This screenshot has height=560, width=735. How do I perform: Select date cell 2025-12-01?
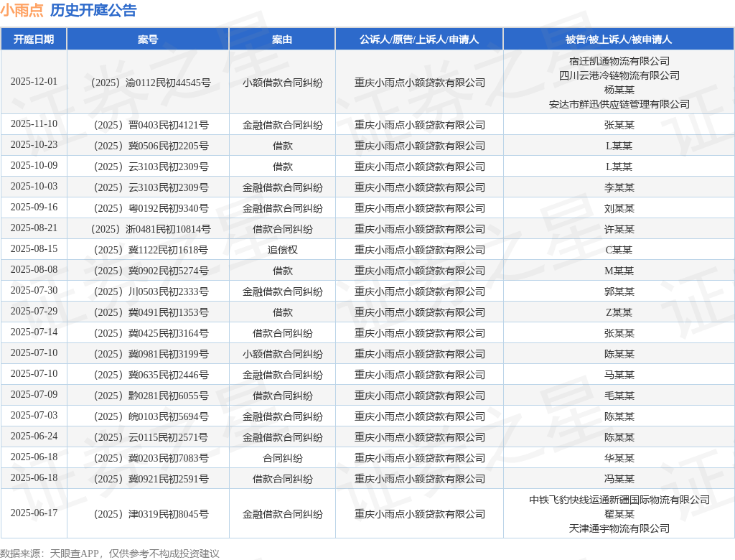[x=34, y=82]
